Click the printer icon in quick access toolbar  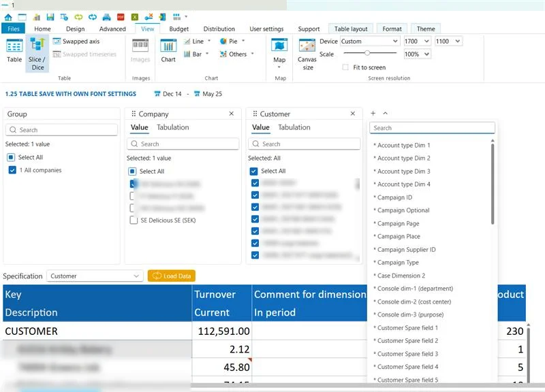pyautogui.click(x=107, y=17)
